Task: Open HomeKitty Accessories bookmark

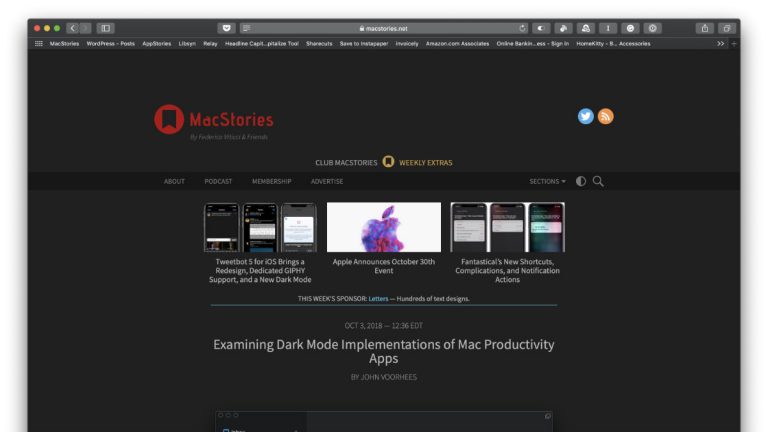Action: pyautogui.click(x=613, y=44)
